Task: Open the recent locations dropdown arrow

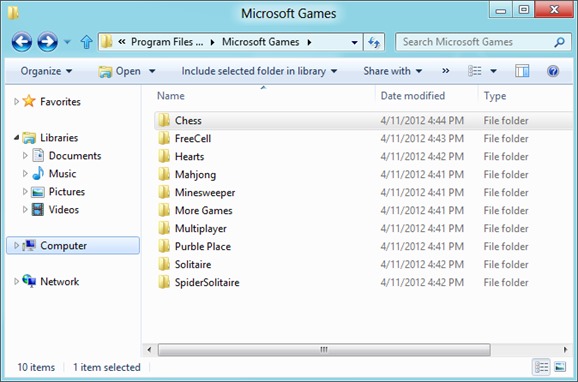Action: click(67, 42)
